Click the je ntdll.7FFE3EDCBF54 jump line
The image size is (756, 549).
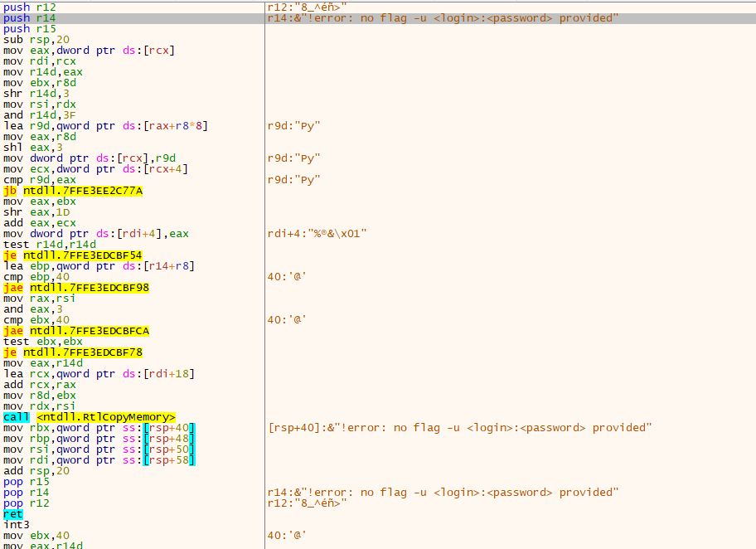pos(73,255)
